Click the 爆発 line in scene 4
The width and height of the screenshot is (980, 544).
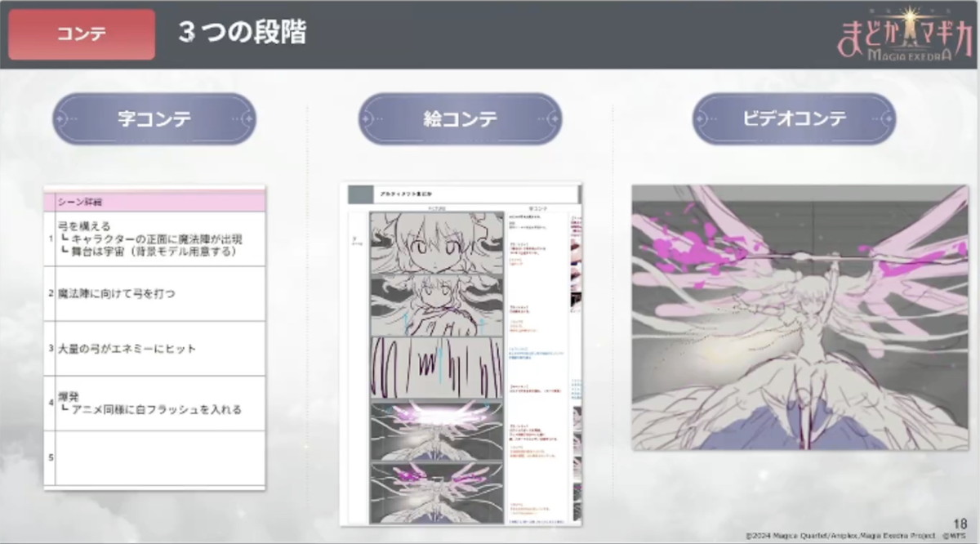tap(67, 396)
